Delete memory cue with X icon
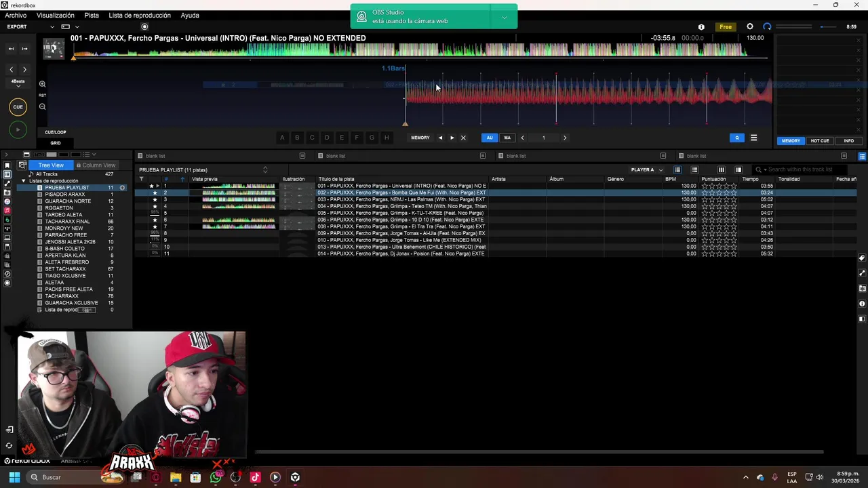The height and width of the screenshot is (488, 868). (463, 138)
